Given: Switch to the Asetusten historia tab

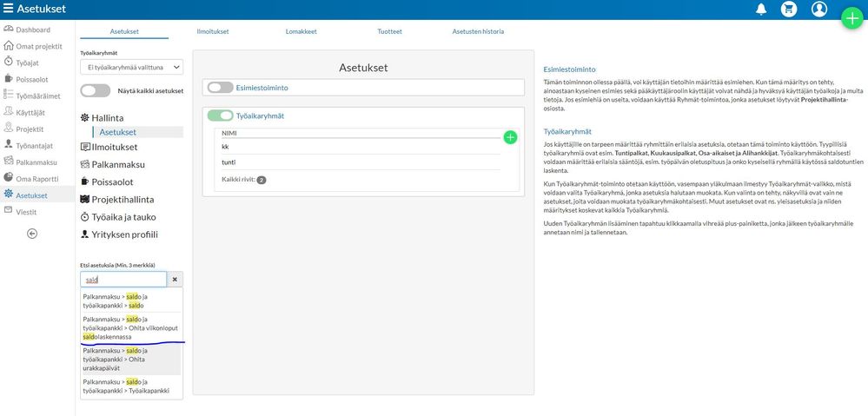Looking at the screenshot, I should click(x=478, y=31).
